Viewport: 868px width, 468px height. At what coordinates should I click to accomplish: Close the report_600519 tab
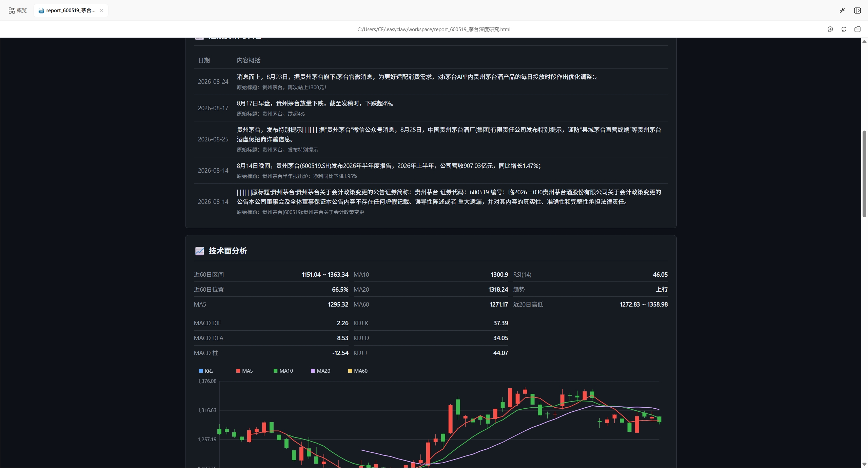pos(101,11)
